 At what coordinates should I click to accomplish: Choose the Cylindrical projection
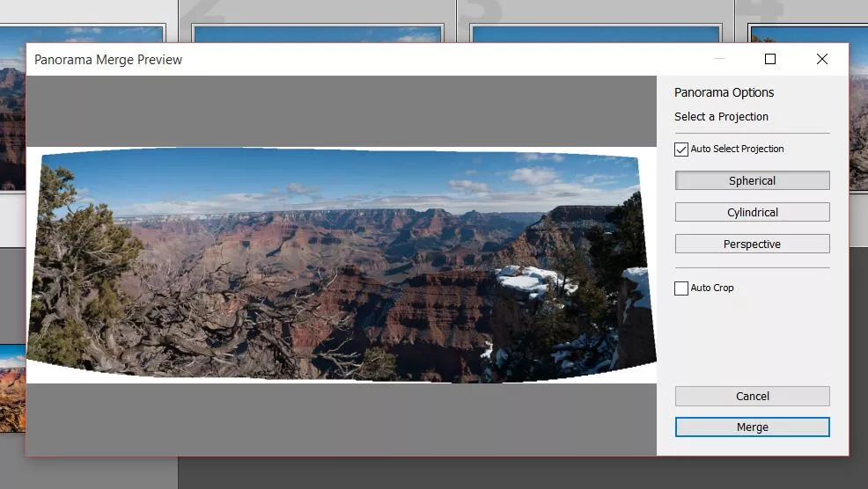pyautogui.click(x=752, y=212)
